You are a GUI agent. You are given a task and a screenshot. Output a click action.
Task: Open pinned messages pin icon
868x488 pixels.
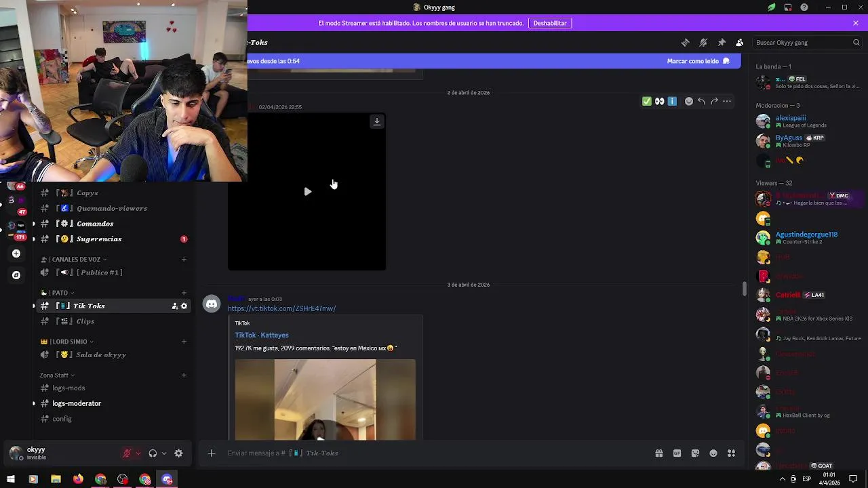[x=722, y=43]
